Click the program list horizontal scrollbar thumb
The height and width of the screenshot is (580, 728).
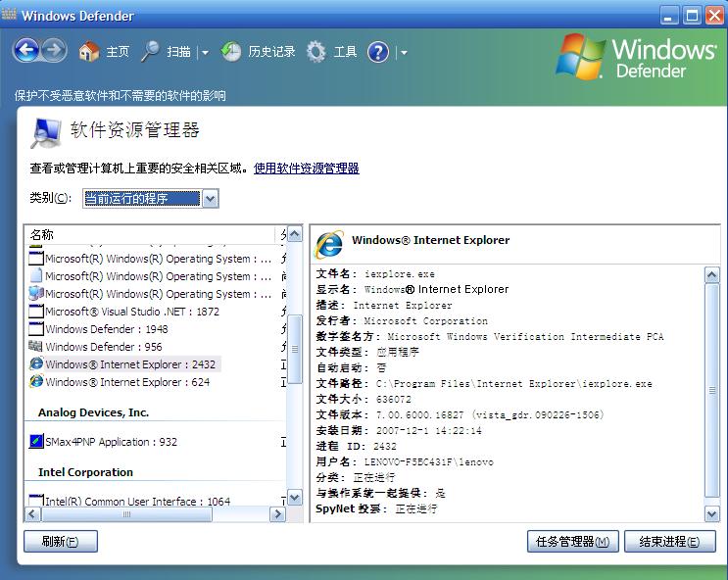point(126,514)
